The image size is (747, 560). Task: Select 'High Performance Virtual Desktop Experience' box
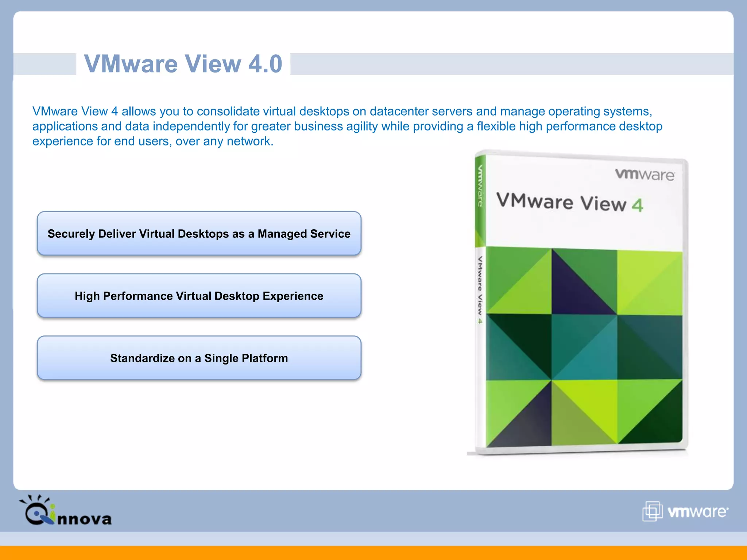tap(199, 296)
